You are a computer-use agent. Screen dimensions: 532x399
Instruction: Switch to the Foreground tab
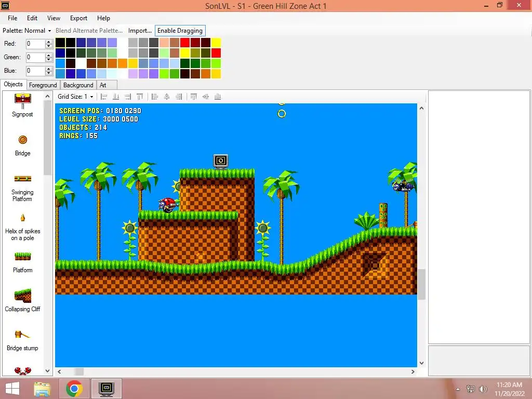click(43, 85)
